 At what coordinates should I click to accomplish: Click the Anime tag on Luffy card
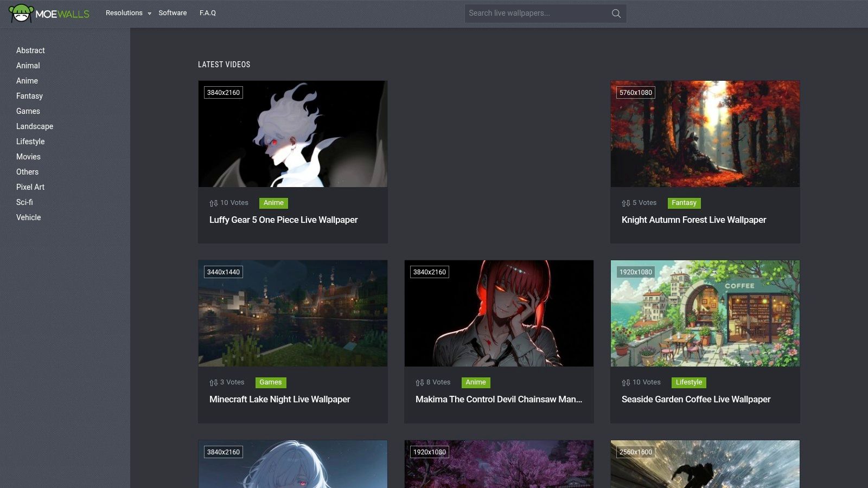tap(273, 203)
